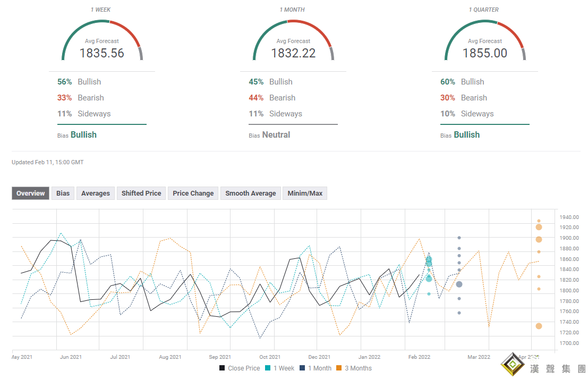
Task: Click the orange 3 Months legend swatch
Action: (339, 368)
